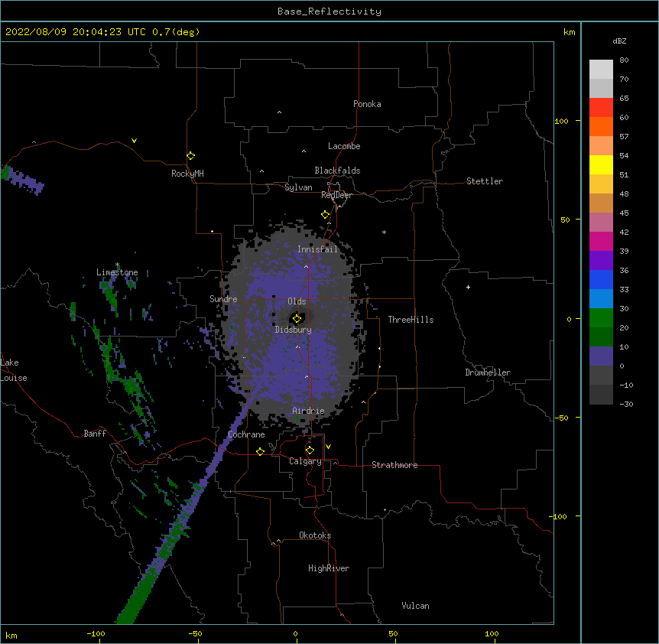Image resolution: width=659 pixels, height=644 pixels.
Task: Click the dBZ legend heading
Action: (619, 41)
